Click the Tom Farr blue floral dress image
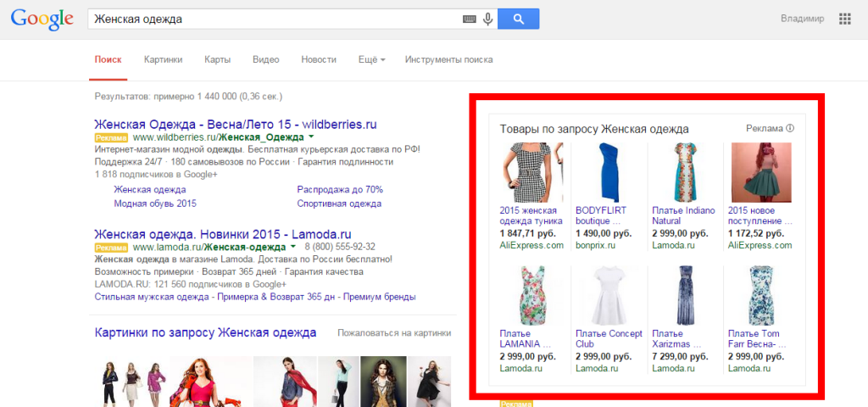This screenshot has width=868, height=407. pyautogui.click(x=761, y=295)
